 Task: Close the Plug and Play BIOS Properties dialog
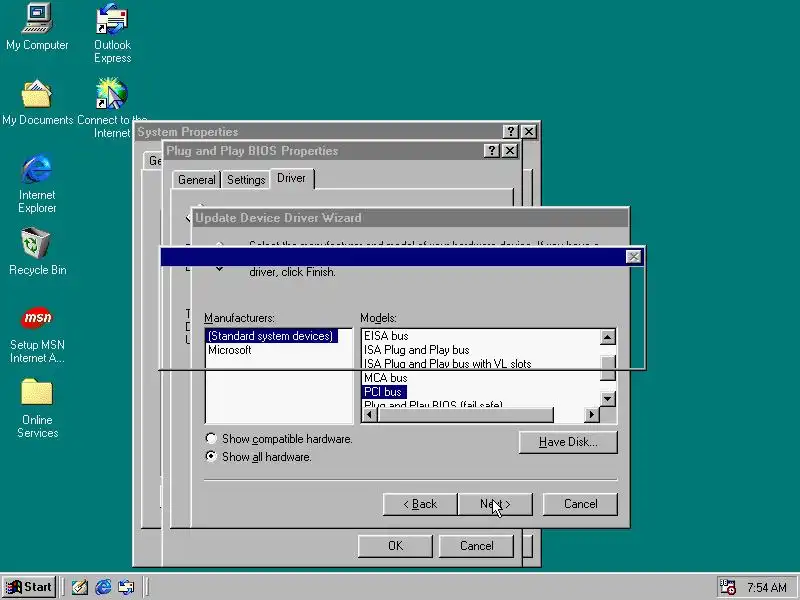point(510,151)
